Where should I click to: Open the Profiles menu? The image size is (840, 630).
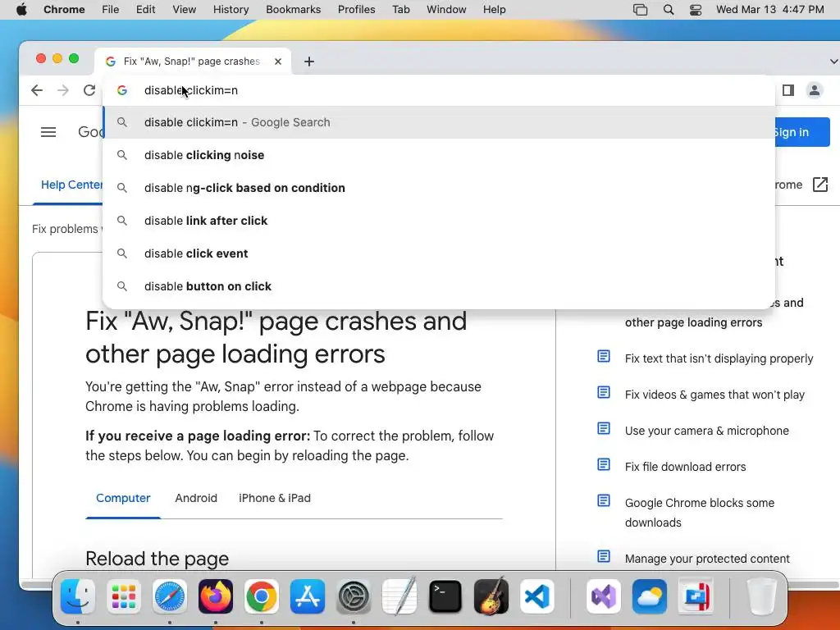point(356,10)
